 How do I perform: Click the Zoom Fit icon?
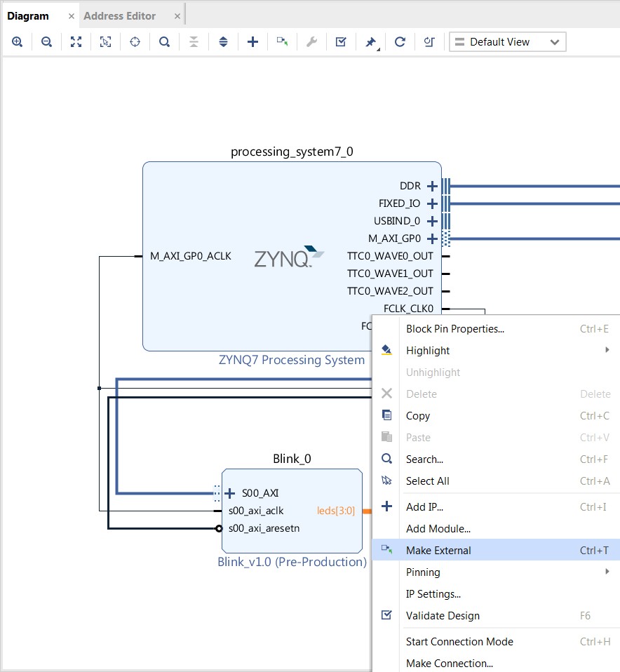coord(76,42)
